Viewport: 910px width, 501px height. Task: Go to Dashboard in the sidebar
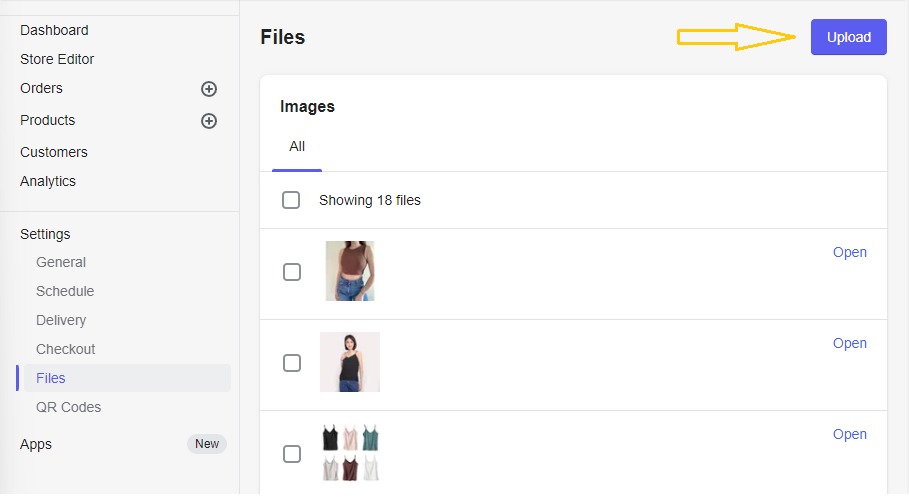(x=54, y=30)
